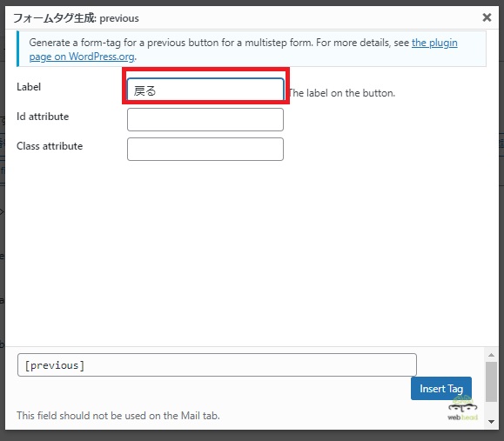The width and height of the screenshot is (504, 441).
Task: Click the scrollbar down arrow
Action: tap(491, 422)
